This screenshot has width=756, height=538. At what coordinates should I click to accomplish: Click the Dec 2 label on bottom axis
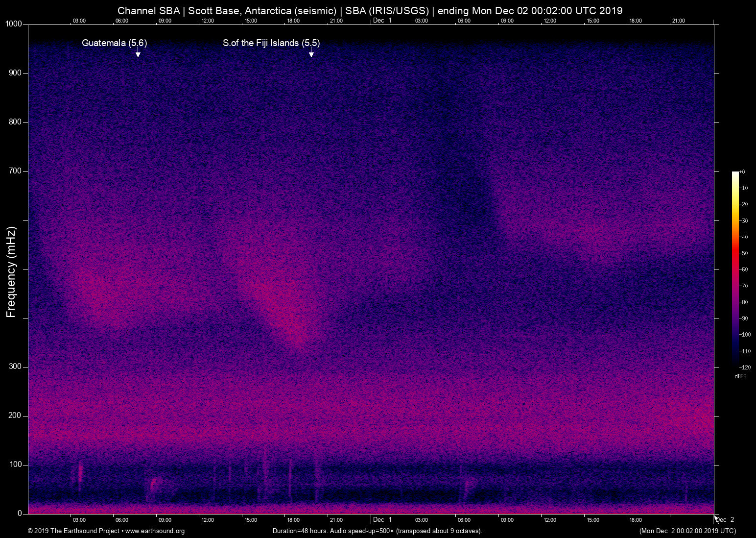pos(725,520)
